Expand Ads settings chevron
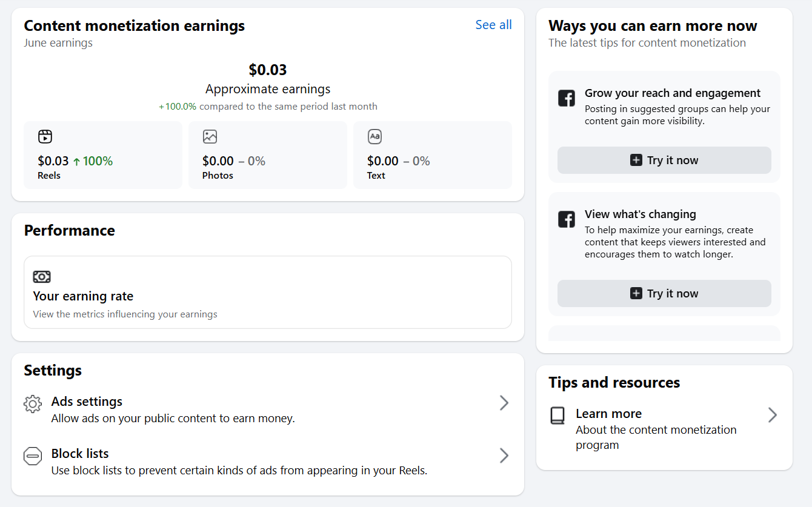812x507 pixels. point(504,403)
